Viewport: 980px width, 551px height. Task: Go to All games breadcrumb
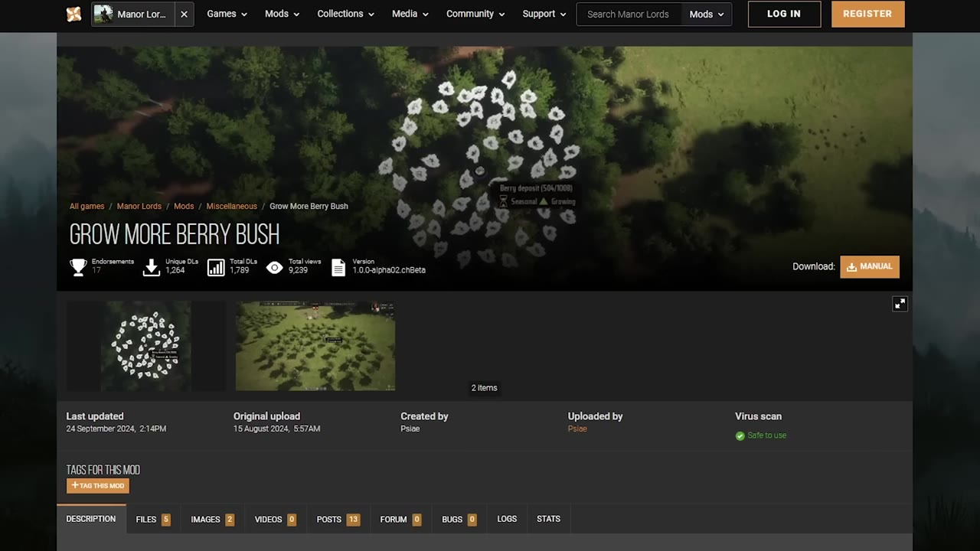(87, 207)
